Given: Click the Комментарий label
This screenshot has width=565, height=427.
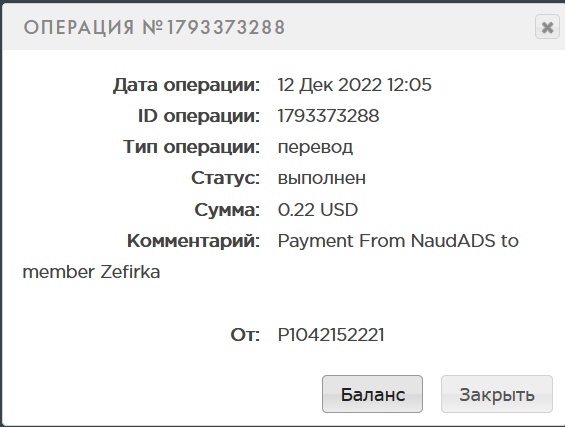Looking at the screenshot, I should 193,241.
